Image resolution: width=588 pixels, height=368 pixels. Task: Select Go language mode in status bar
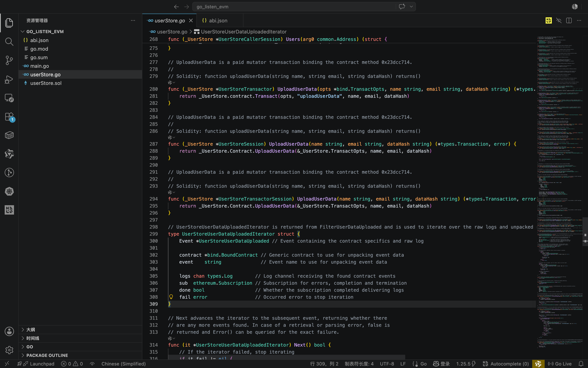pyautogui.click(x=423, y=364)
